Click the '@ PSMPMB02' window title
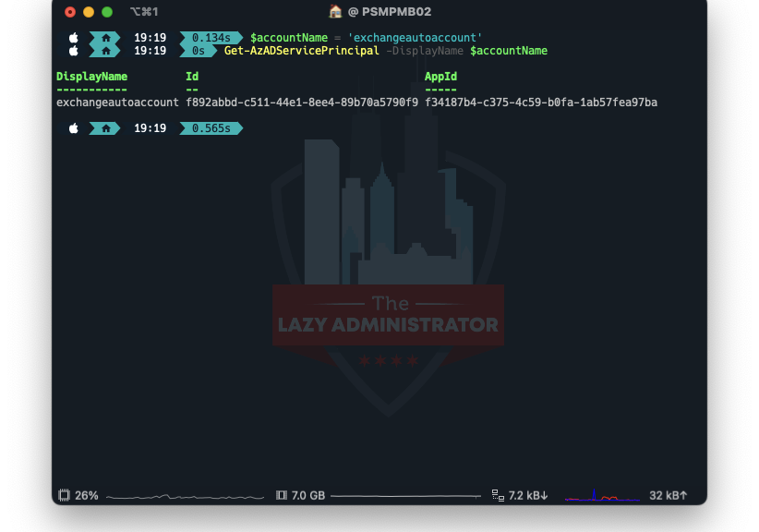The height and width of the screenshot is (532, 759). (x=390, y=12)
